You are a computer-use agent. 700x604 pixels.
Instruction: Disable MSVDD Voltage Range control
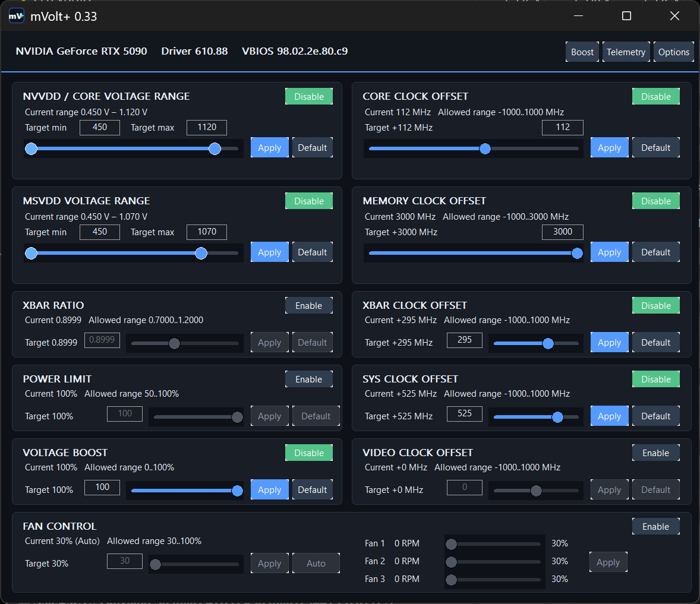(309, 201)
